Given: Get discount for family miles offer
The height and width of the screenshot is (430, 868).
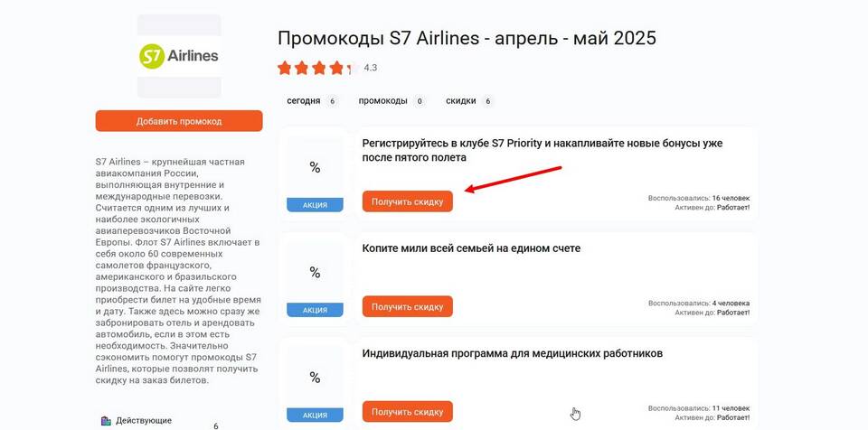Looking at the screenshot, I should coord(408,306).
